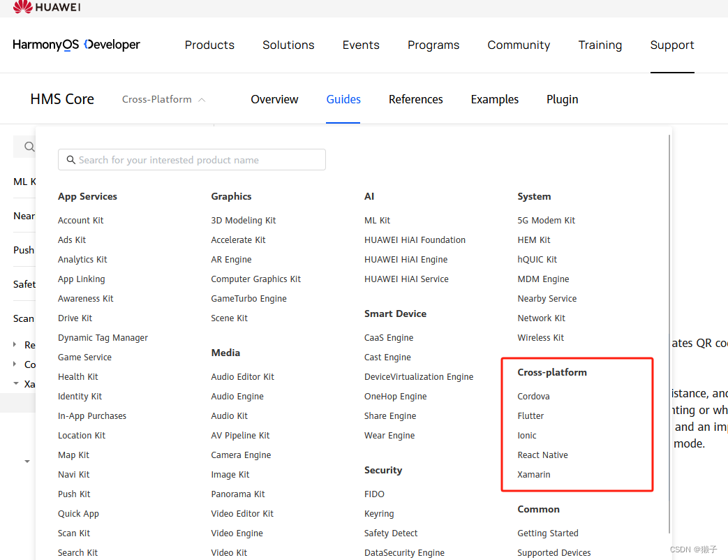Click the product name search input field
The height and width of the screenshot is (560, 728).
(192, 159)
